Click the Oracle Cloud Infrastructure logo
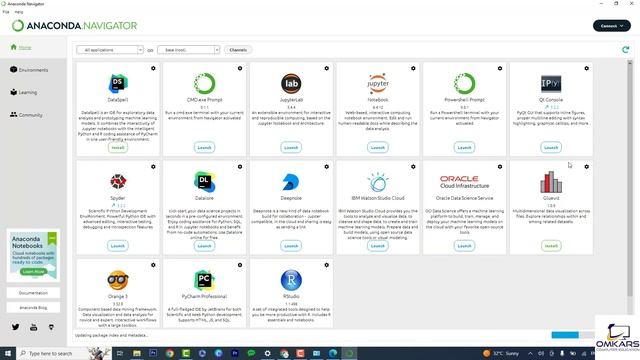Viewport: 640px width, 360px height. pos(464,182)
